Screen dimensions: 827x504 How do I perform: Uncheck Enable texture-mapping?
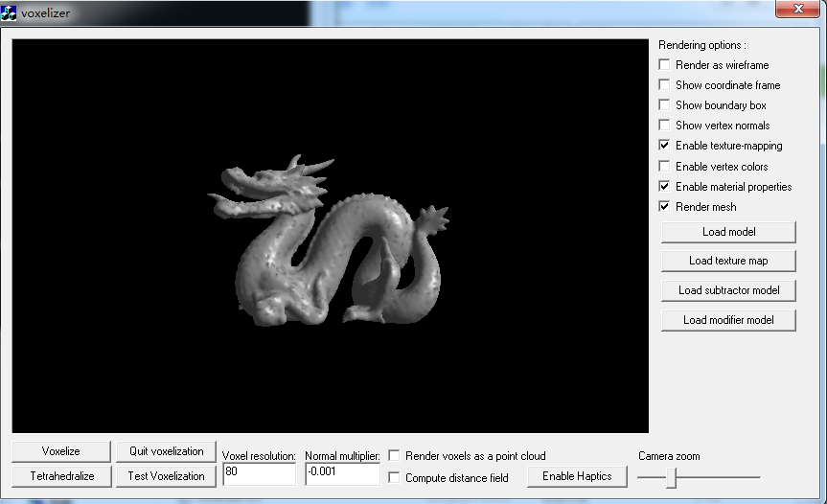point(664,145)
